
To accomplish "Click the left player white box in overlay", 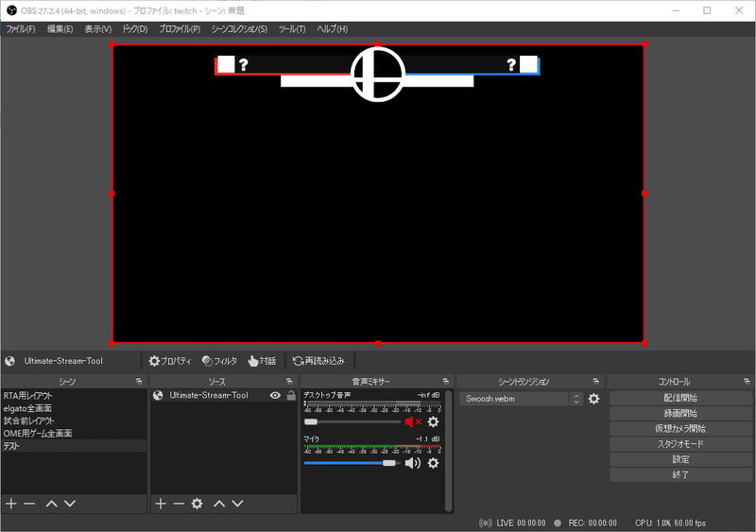I will [226, 64].
